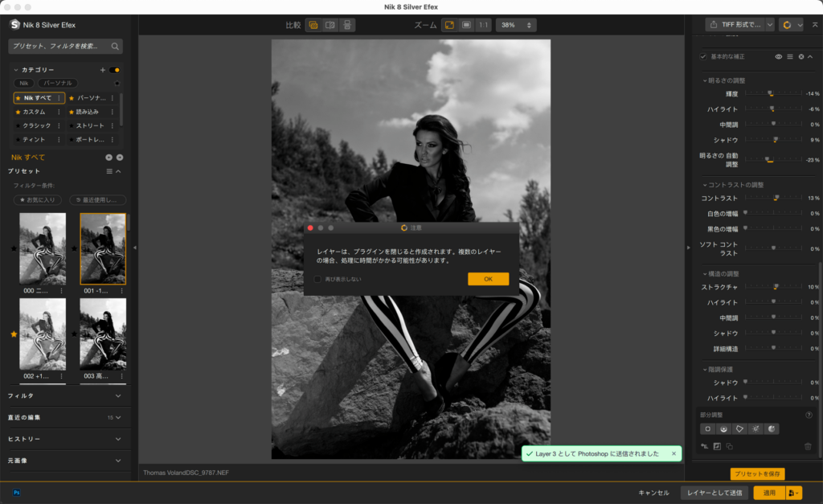823x504 pixels.
Task: Click the search magnifier icon
Action: [x=115, y=46]
